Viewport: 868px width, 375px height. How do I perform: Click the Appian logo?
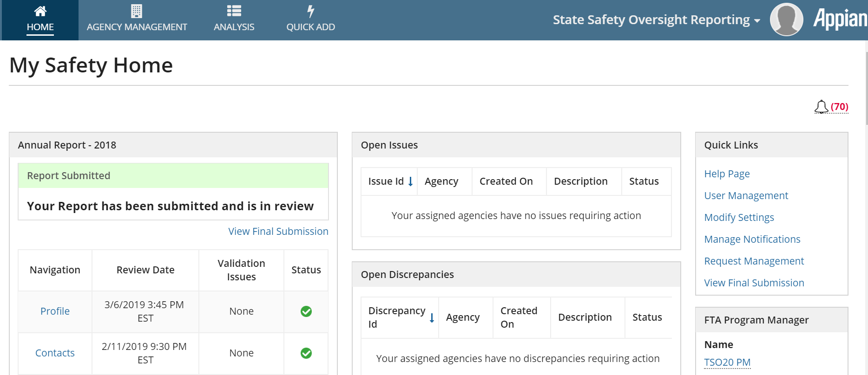pos(840,19)
